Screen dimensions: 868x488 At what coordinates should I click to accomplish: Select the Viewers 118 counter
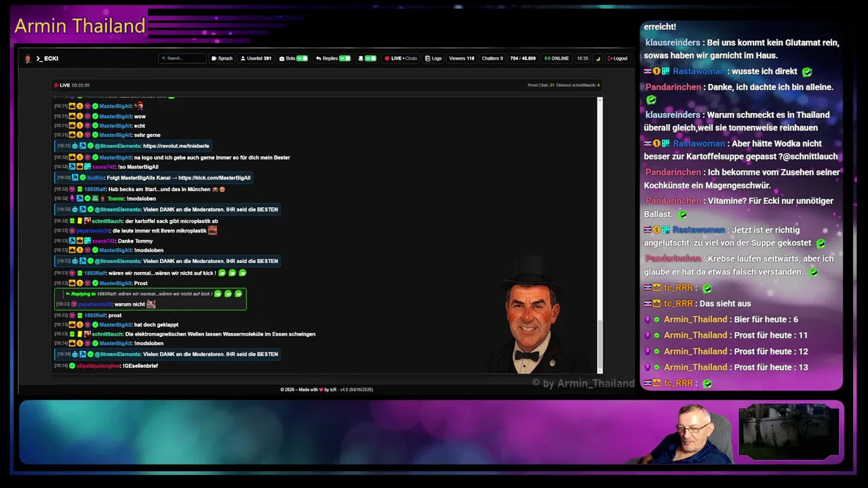(x=462, y=58)
